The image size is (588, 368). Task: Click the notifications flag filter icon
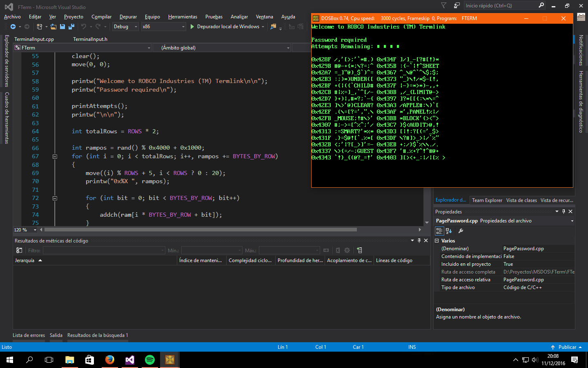444,5
